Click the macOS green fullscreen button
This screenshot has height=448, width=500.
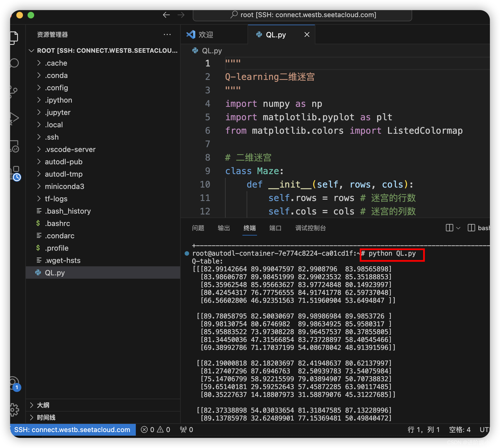31,15
